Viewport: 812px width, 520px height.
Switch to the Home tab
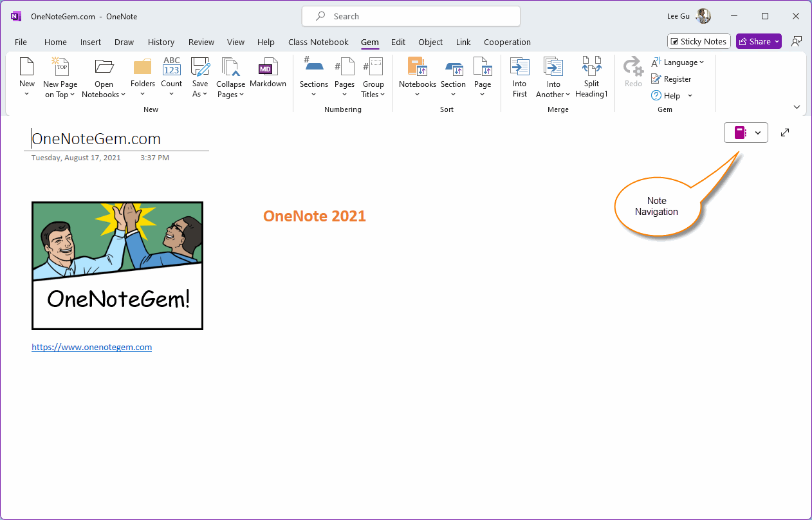point(55,42)
